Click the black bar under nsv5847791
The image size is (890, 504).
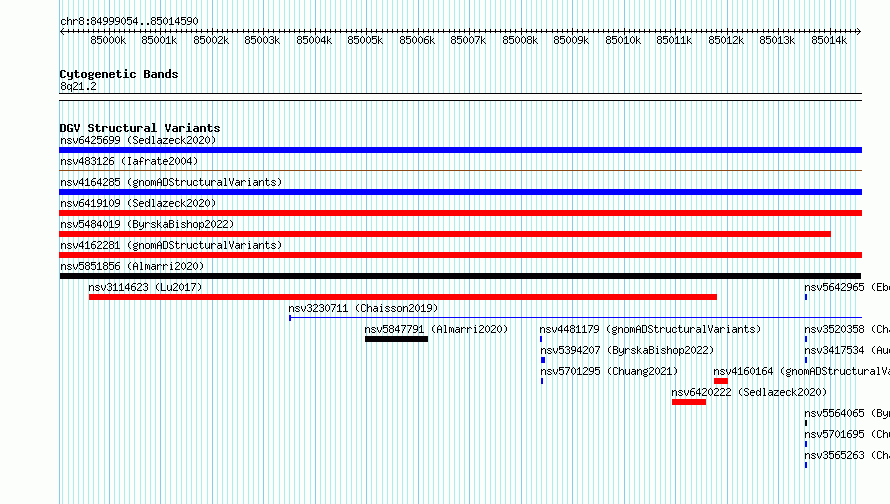tap(396, 339)
